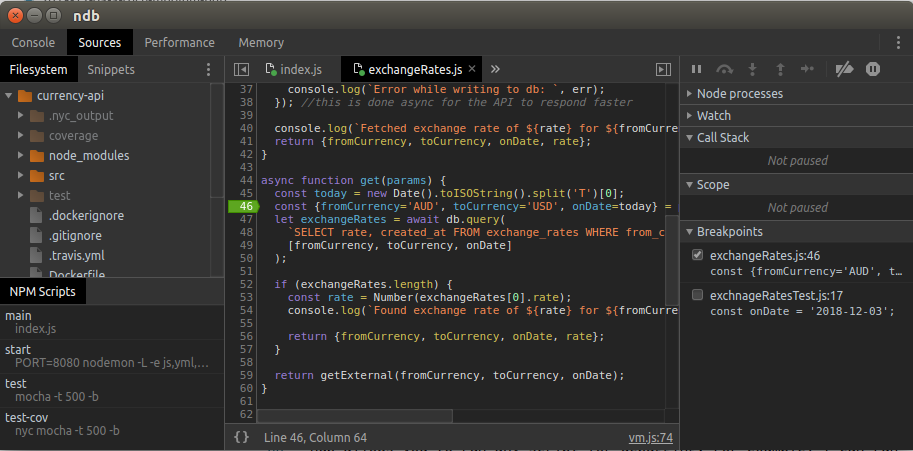Pause script execution button

697,69
